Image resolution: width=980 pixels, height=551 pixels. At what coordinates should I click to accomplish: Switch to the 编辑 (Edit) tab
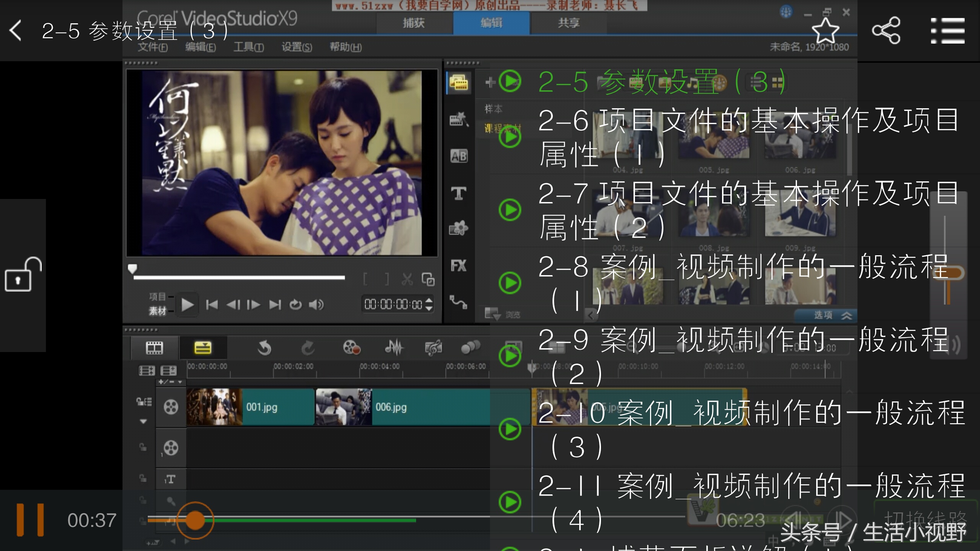(x=492, y=23)
